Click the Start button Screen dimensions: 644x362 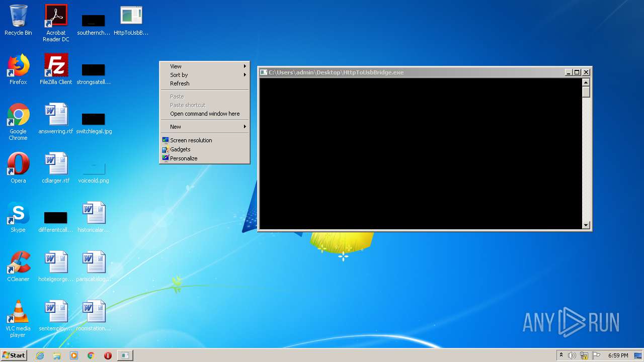(x=14, y=355)
